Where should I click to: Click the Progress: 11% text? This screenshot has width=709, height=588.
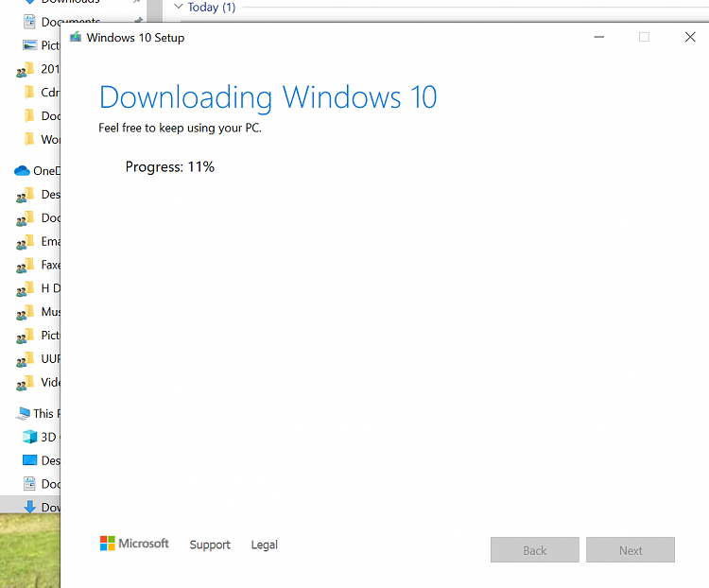tap(170, 167)
